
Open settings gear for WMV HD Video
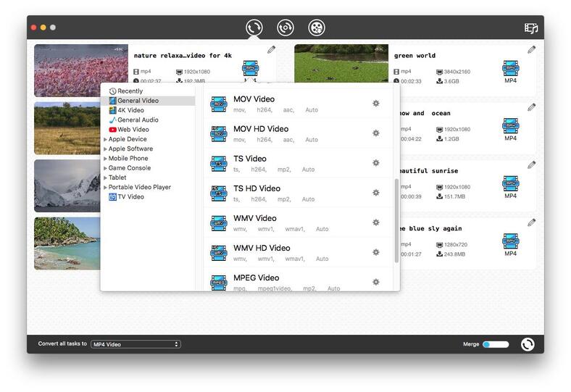(376, 252)
